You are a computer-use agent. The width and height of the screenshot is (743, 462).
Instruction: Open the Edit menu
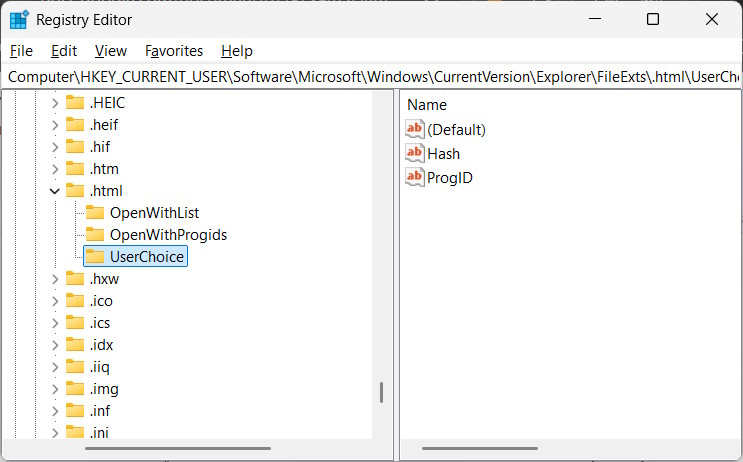click(64, 50)
